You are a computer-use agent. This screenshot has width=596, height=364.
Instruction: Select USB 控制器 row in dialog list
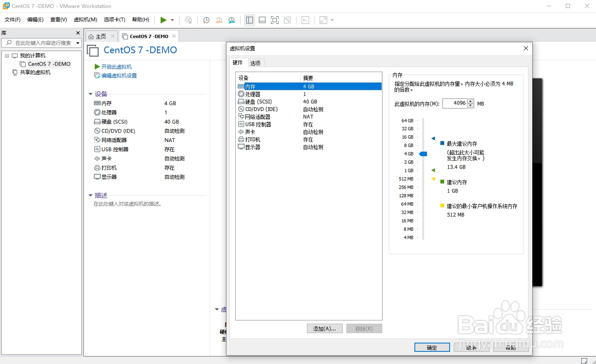(309, 124)
